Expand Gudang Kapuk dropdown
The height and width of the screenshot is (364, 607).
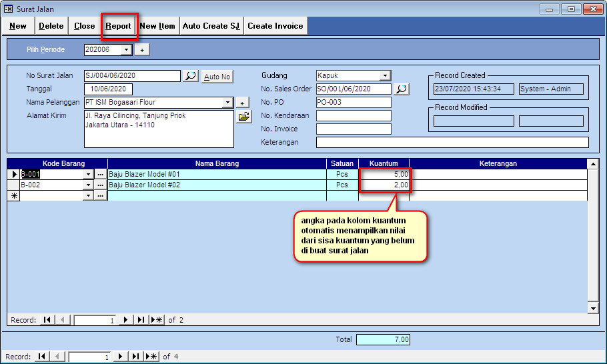(x=385, y=76)
